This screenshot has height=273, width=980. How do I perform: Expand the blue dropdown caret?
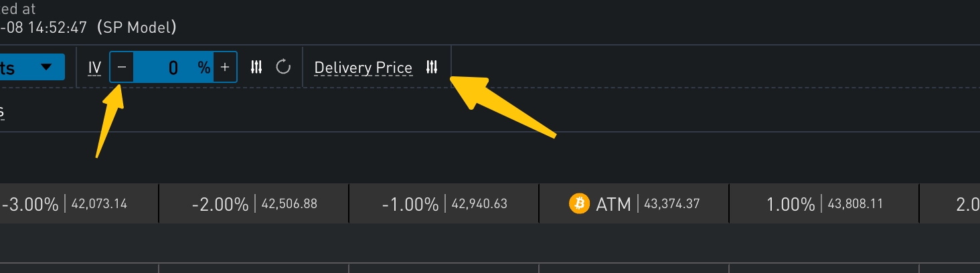[x=46, y=67]
